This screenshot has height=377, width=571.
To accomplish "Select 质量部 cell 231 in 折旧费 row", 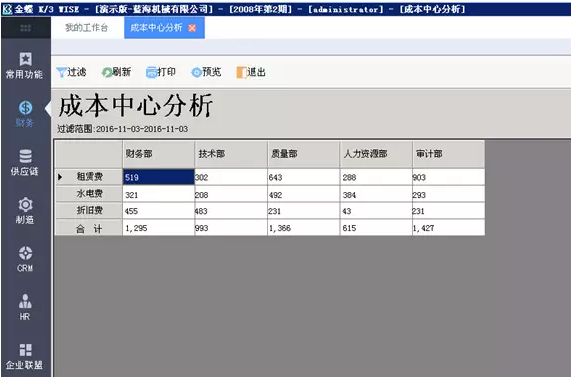I will click(x=304, y=211).
